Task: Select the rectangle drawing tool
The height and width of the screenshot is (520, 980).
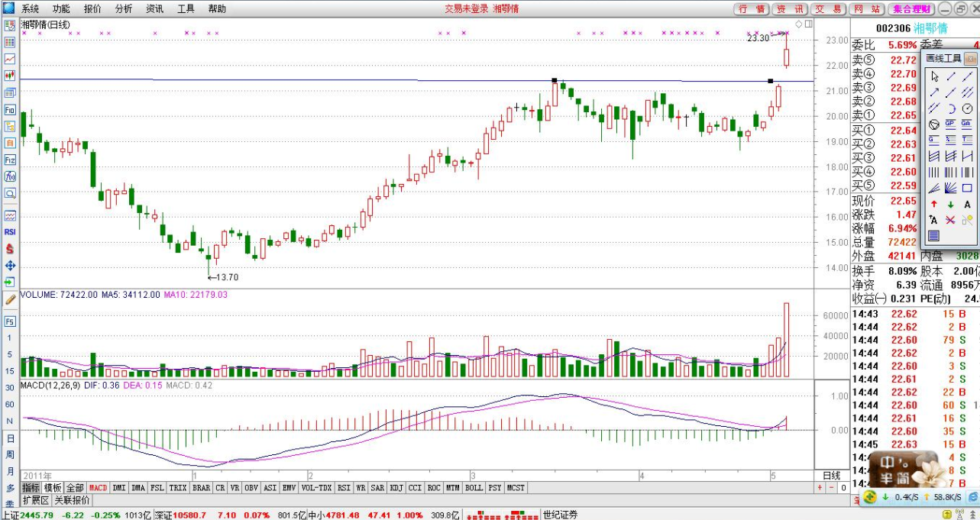Action: click(x=967, y=187)
